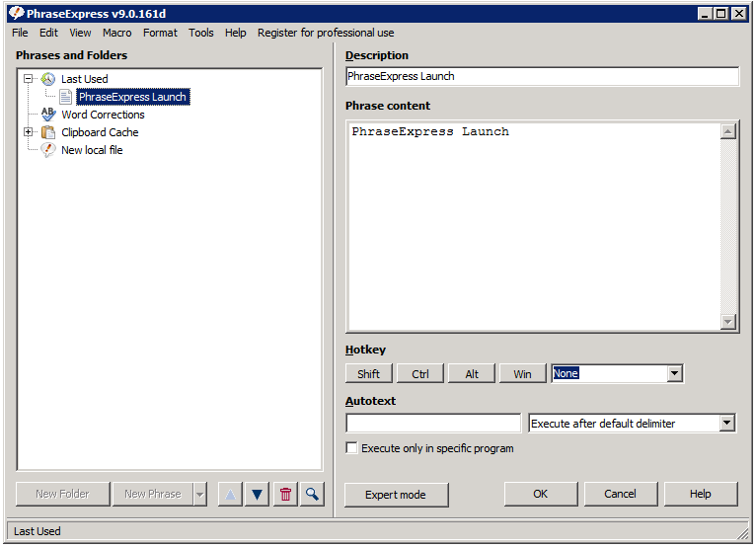The height and width of the screenshot is (548, 756).
Task: Click the Word Corrections ABC icon
Action: (x=47, y=115)
